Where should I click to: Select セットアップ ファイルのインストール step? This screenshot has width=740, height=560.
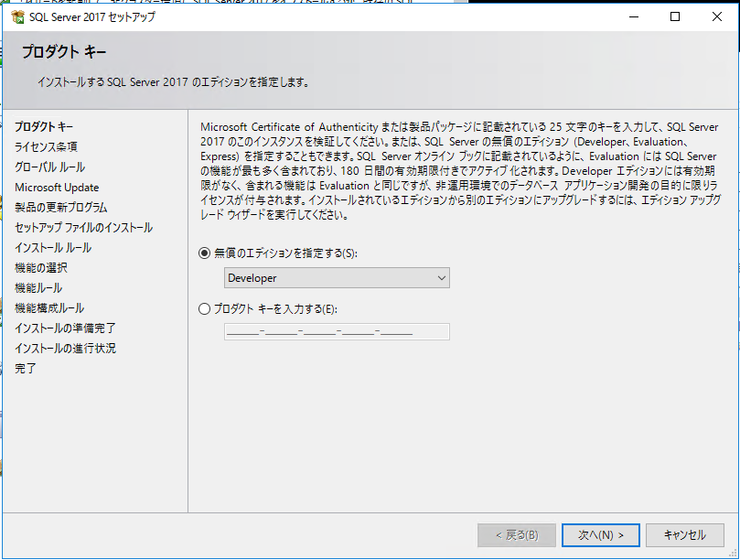(83, 228)
